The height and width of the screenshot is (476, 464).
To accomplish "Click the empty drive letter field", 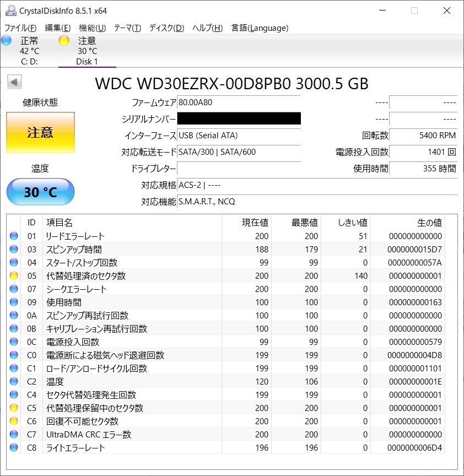I will (239, 169).
